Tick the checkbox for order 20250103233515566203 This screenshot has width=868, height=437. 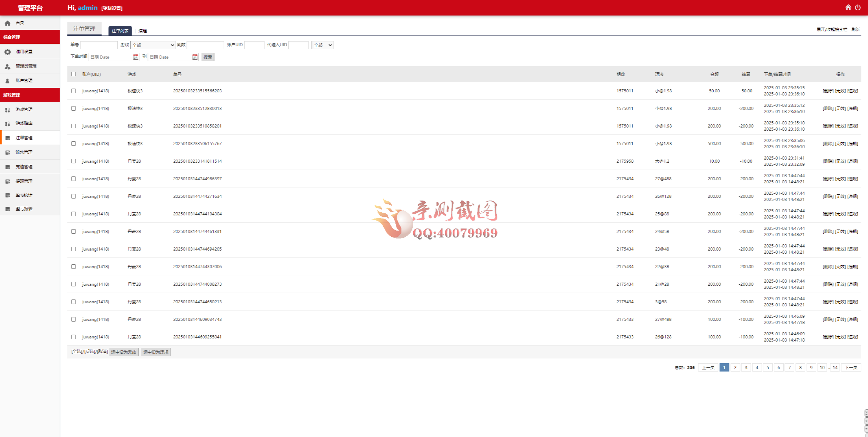(x=74, y=91)
